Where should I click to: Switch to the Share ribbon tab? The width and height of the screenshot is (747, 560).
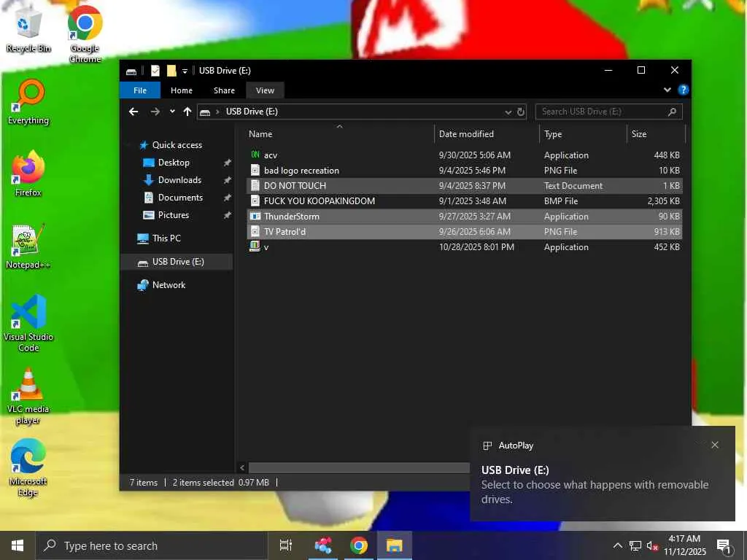(224, 90)
